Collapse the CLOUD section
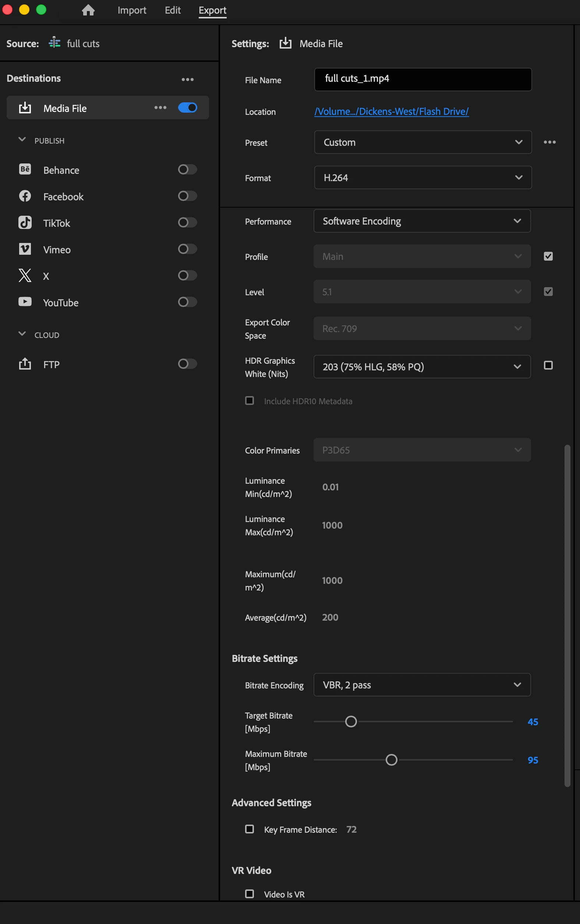The width and height of the screenshot is (580, 924). tap(22, 334)
